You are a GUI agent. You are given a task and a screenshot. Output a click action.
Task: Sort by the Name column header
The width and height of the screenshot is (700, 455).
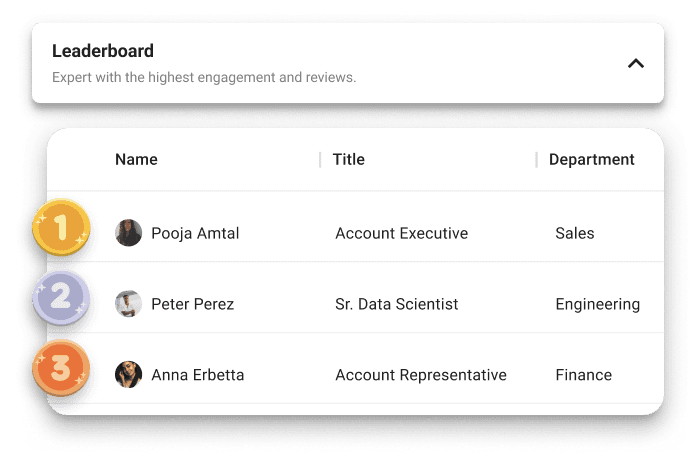click(x=136, y=159)
